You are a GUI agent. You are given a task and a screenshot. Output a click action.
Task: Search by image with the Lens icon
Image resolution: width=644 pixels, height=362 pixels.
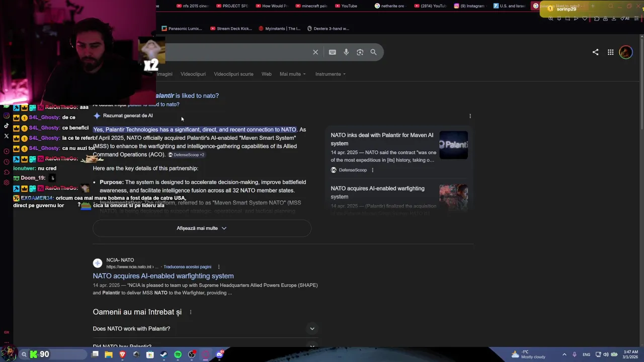pos(360,52)
